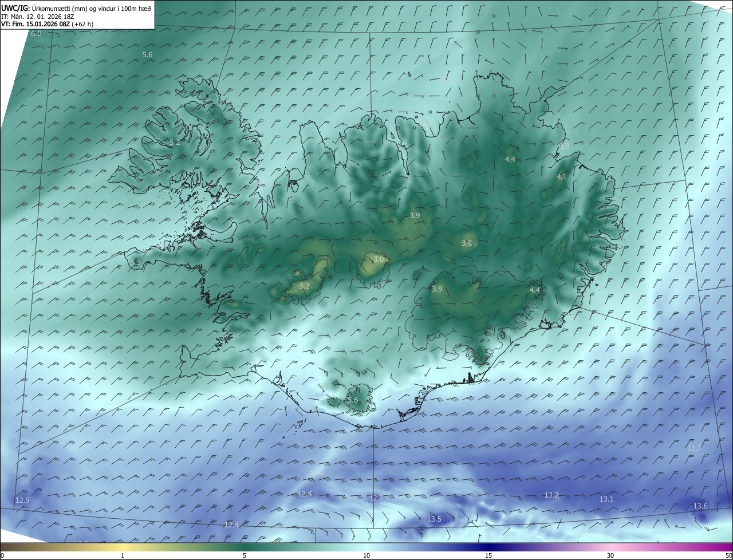Select the 5 tick on the color scale

coord(245,555)
